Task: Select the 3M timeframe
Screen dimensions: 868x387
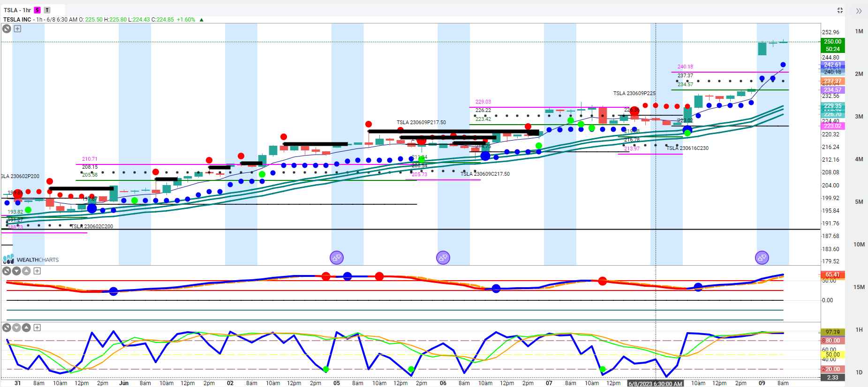Action: pos(859,117)
